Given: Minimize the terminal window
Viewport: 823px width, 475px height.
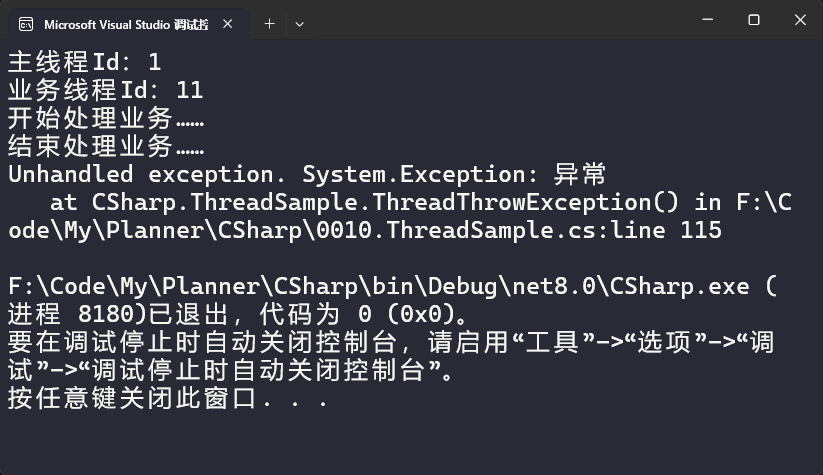Looking at the screenshot, I should 708,20.
